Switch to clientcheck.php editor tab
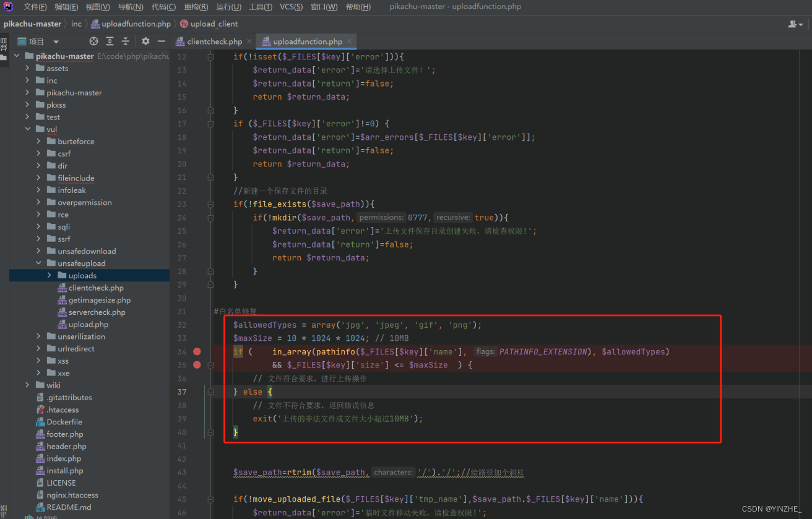The height and width of the screenshot is (519, 812). tap(214, 41)
